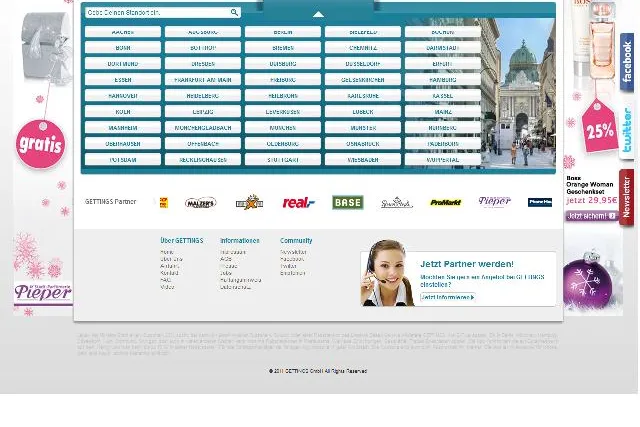The height and width of the screenshot is (427, 640).
Task: Select the city Mannheim
Action: pyautogui.click(x=123, y=127)
